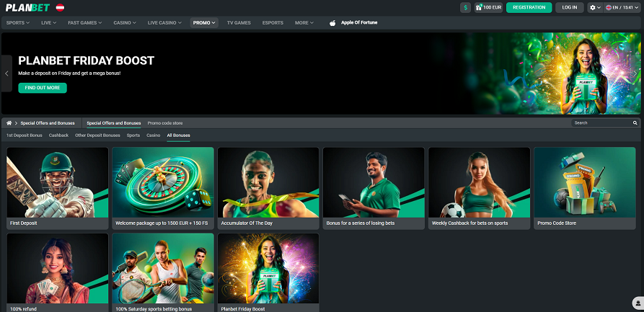The width and height of the screenshot is (644, 312).
Task: Open Weekly Cashback on sports card
Action: click(480, 188)
